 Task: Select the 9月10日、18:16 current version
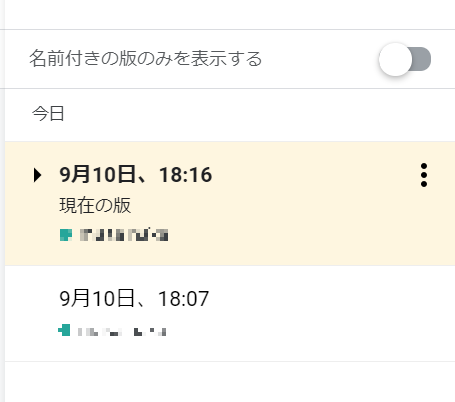tap(230, 204)
